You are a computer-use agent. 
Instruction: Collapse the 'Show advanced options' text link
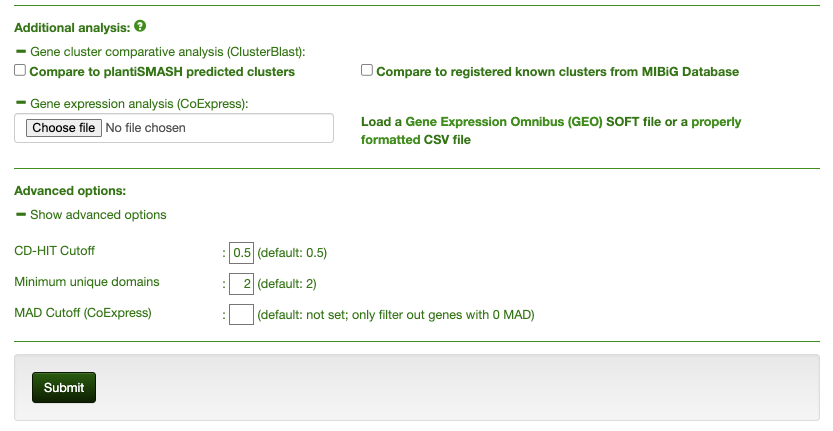pos(98,215)
